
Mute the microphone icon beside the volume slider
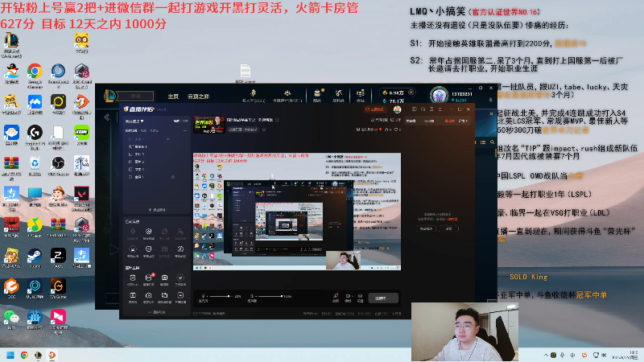[203, 296]
